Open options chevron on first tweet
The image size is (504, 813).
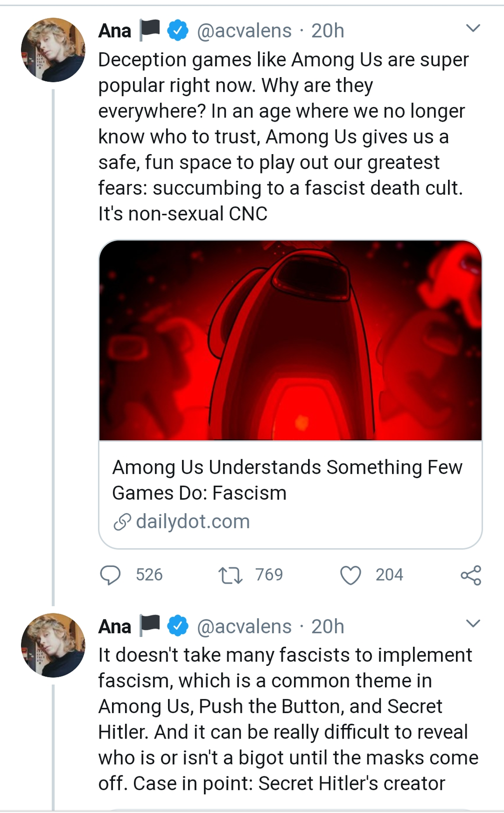pos(472,28)
